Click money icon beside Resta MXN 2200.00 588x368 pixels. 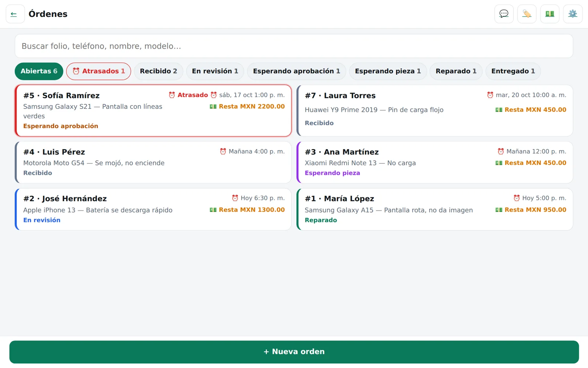tap(213, 106)
